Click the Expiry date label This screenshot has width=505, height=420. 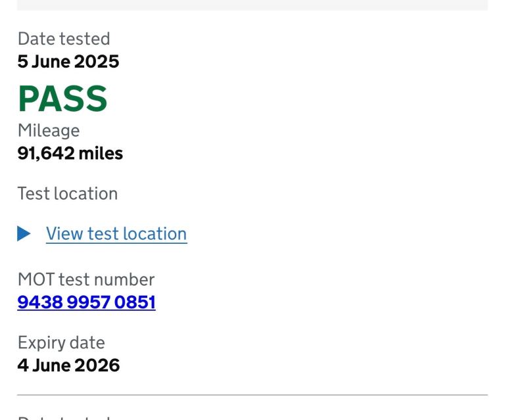60,342
